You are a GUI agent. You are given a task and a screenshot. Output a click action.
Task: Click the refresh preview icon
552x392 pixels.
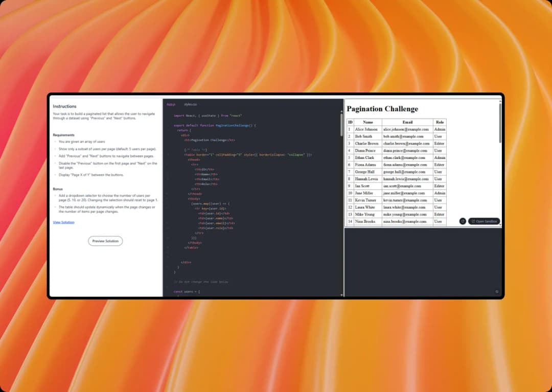click(x=463, y=221)
